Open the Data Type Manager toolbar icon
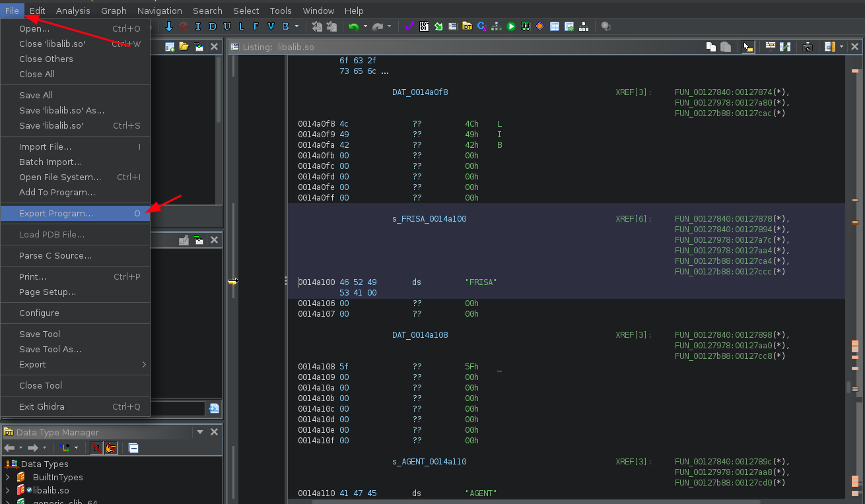 467,26
